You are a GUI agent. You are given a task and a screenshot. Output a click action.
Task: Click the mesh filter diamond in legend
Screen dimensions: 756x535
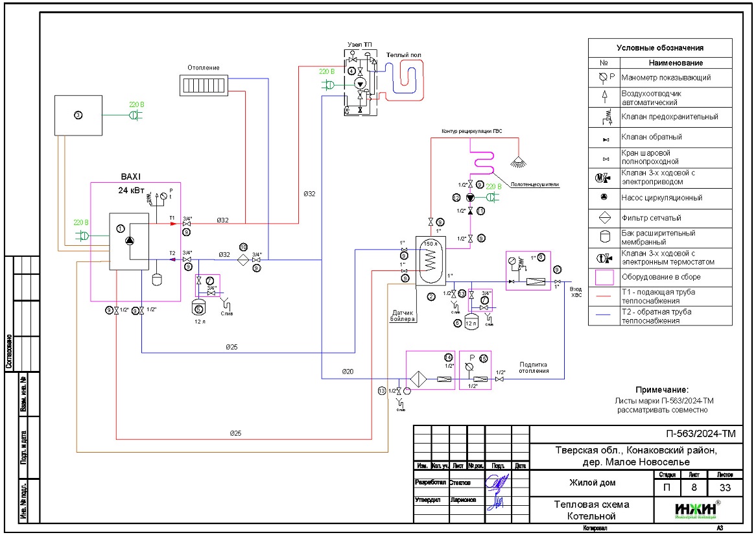(604, 218)
